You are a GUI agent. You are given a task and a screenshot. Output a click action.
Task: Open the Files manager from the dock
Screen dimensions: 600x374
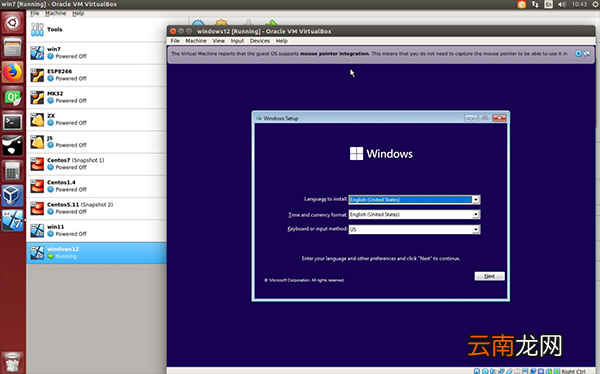(x=12, y=47)
